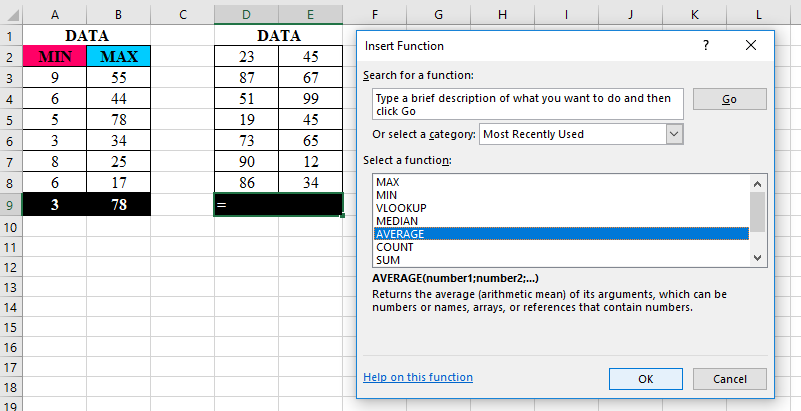Click black result cell A9 showing 3
Viewport: 801px width, 411px height.
point(55,204)
